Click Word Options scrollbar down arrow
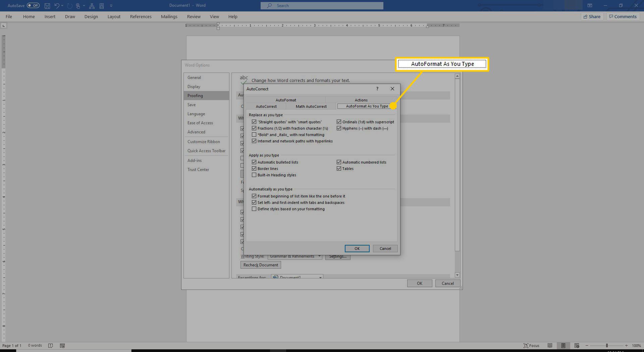The image size is (644, 352). (x=457, y=275)
